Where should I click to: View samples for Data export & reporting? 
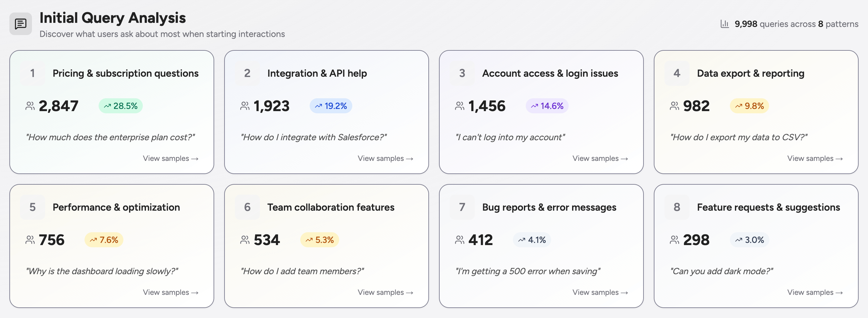(815, 158)
